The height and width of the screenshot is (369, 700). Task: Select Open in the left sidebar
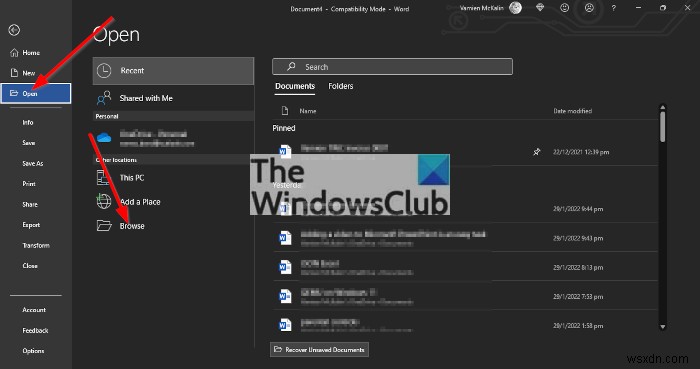[36, 93]
